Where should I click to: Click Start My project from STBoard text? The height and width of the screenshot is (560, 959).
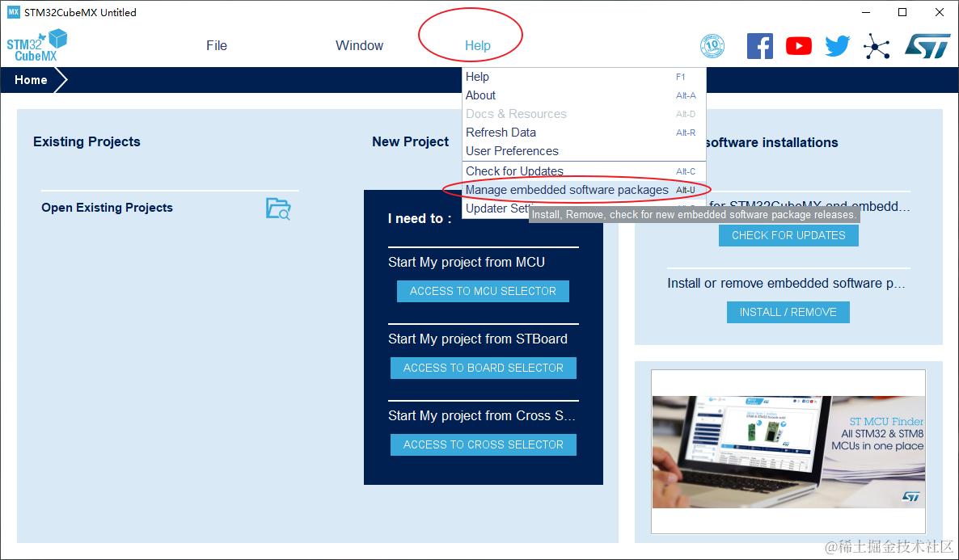(478, 339)
